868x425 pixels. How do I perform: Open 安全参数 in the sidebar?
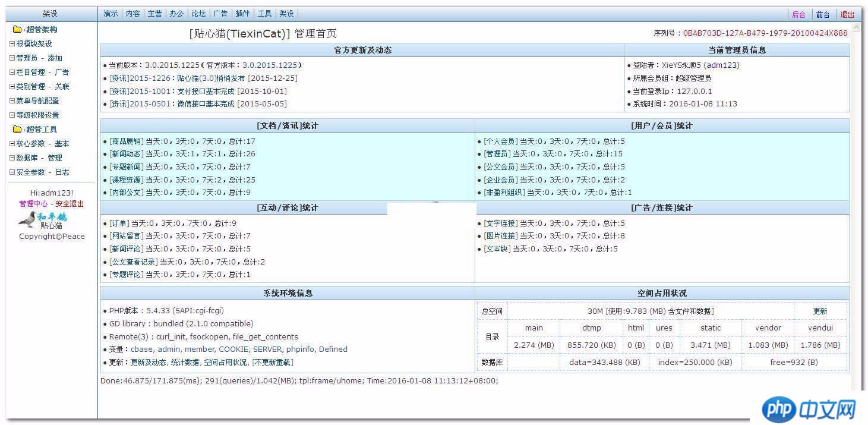[30, 172]
